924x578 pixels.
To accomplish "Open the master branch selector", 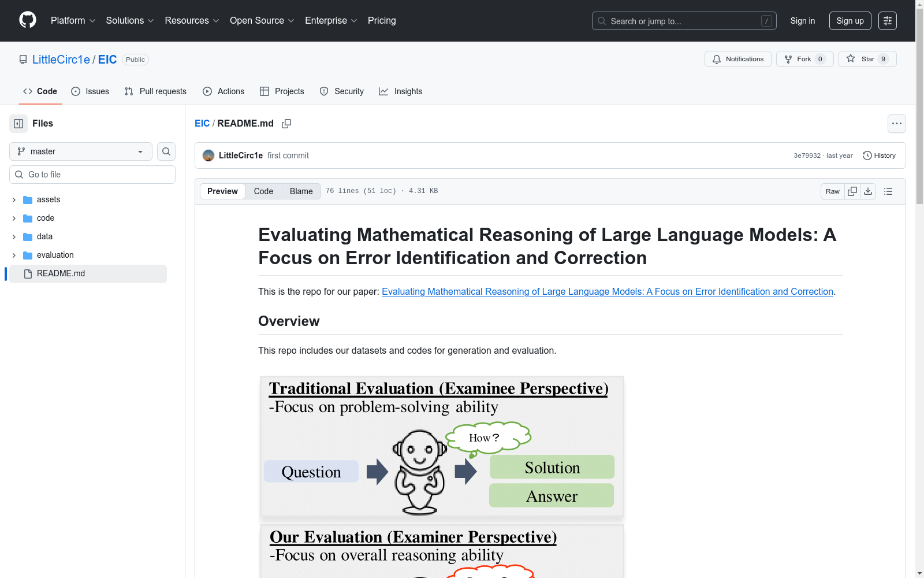I will (81, 151).
